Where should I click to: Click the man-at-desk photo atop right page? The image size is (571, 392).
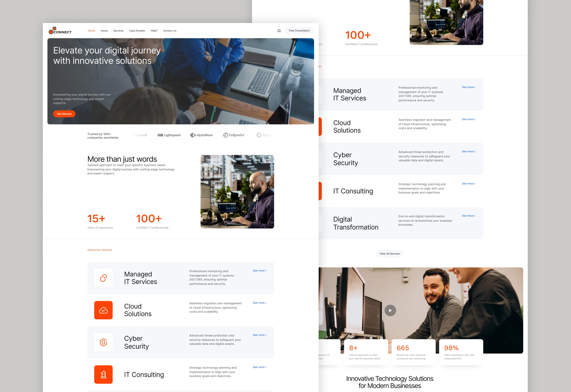446,22
